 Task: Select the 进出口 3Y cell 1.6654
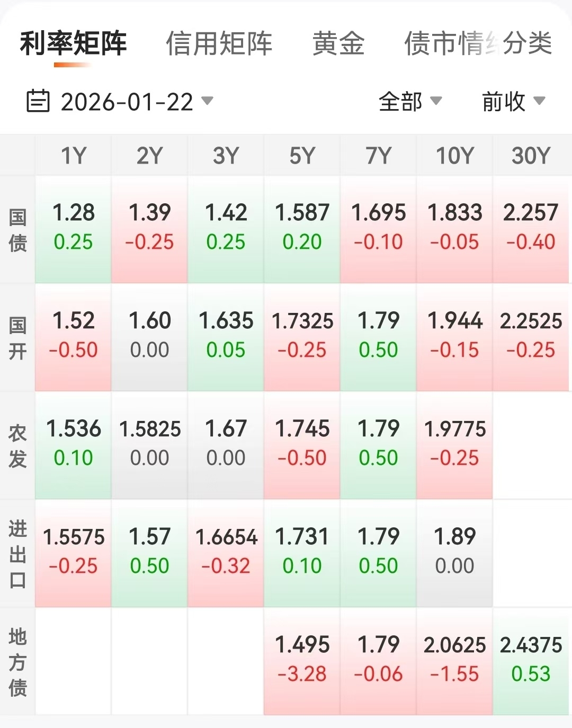tap(226, 552)
